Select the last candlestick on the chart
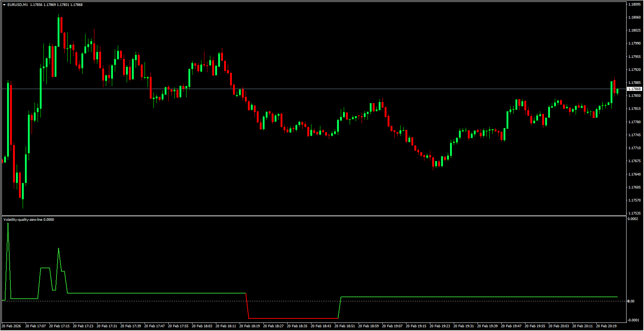 617,91
